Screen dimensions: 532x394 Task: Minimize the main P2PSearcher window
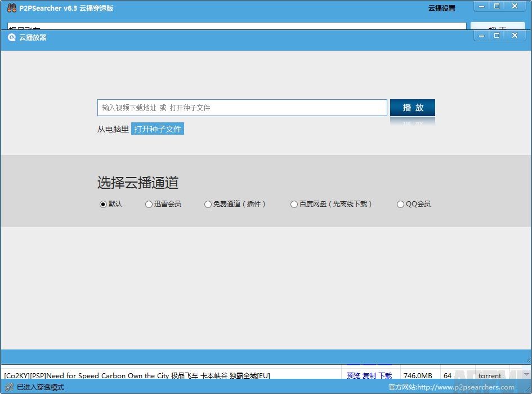(481, 6)
